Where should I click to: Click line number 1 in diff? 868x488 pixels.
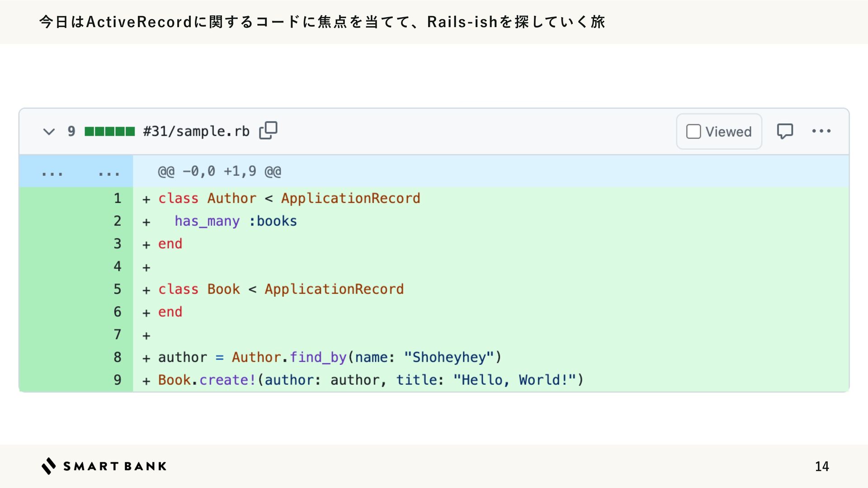click(118, 198)
